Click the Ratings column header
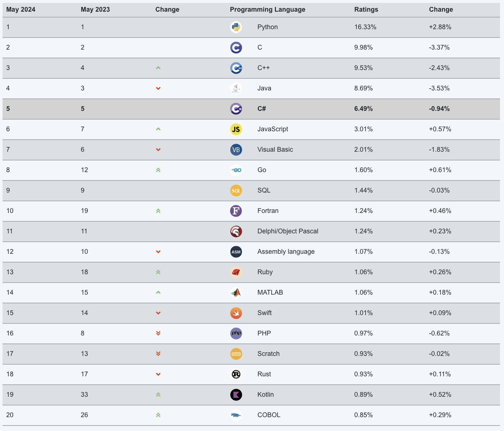The image size is (504, 431). 366,9
